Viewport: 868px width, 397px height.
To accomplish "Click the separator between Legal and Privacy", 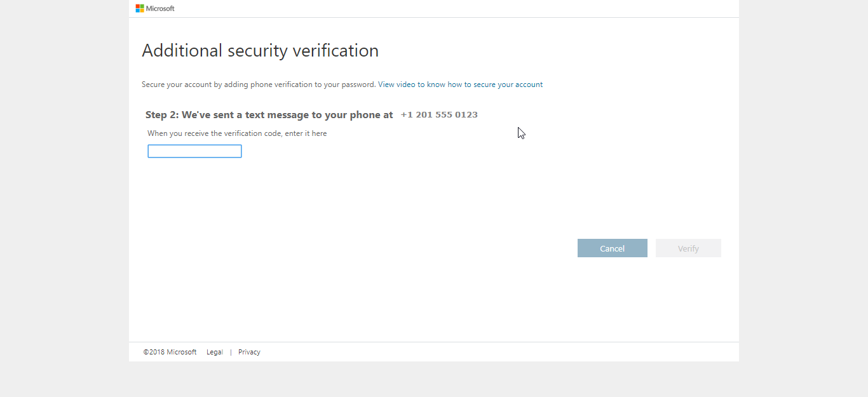I will pyautogui.click(x=231, y=352).
